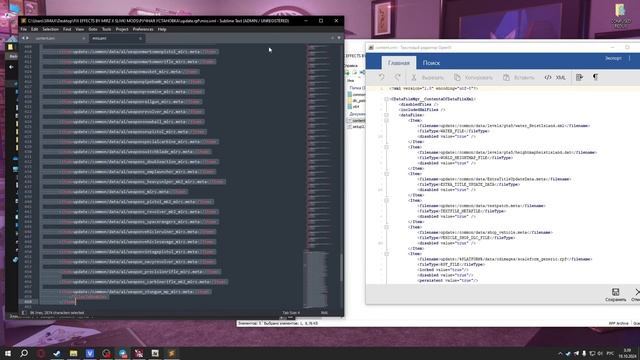Toggle pilcrow show-characters icon
This screenshot has height=360, width=640.
(596, 77)
